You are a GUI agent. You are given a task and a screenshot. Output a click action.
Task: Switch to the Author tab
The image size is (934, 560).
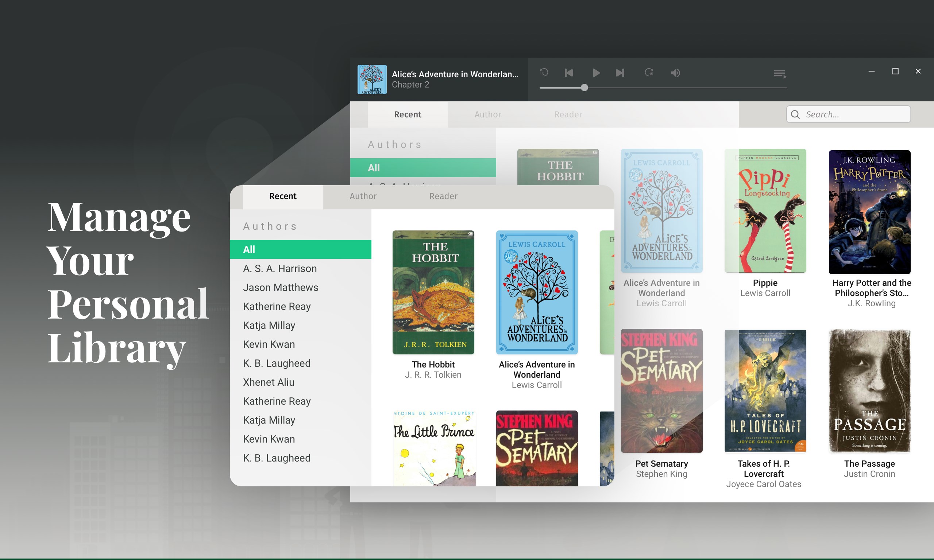[363, 196]
